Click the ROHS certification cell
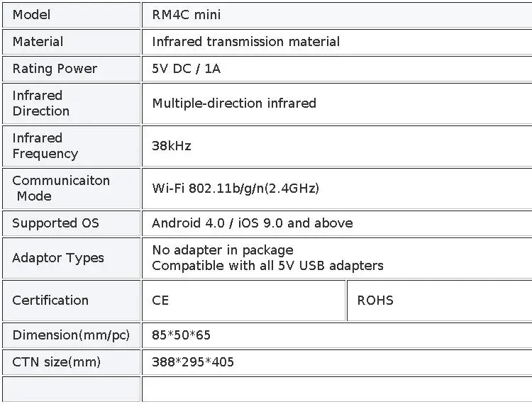The height and width of the screenshot is (404, 532). coord(440,301)
